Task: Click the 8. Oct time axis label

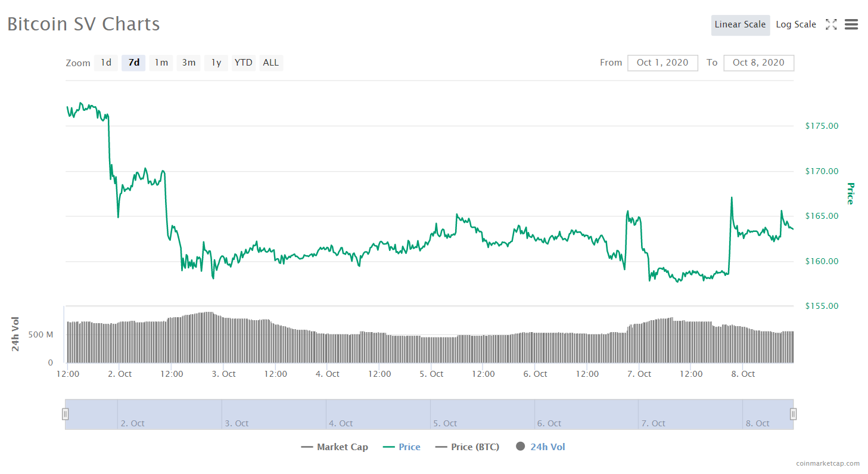Action: coord(743,374)
